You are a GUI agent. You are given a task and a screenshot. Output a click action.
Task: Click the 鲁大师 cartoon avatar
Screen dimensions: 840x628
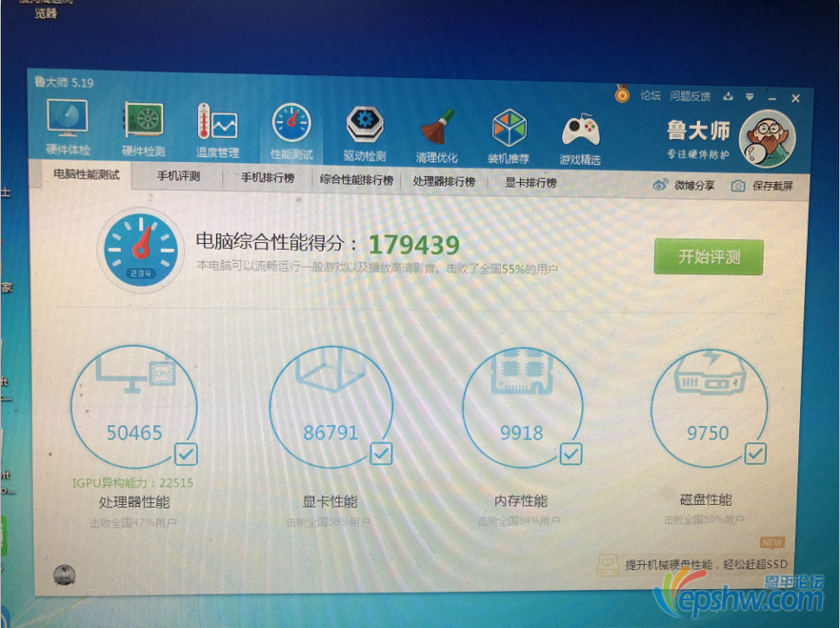coord(768,139)
